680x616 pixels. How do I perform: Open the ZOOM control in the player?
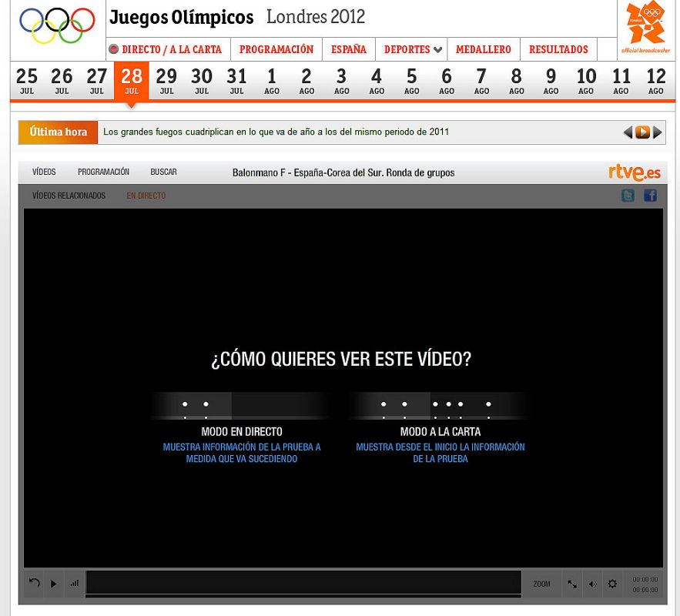click(542, 584)
